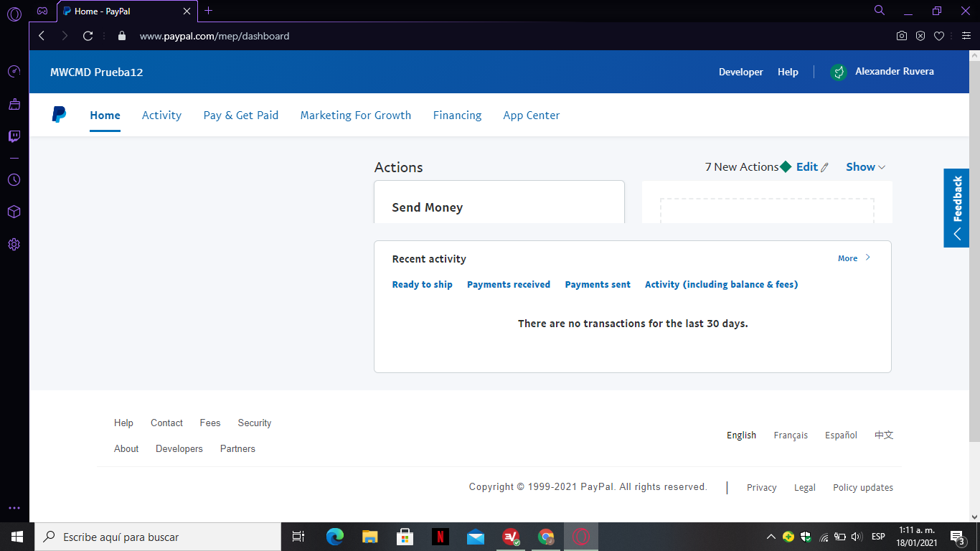Click the PayPal logo in navigation
The width and height of the screenshot is (980, 551).
pyautogui.click(x=59, y=115)
